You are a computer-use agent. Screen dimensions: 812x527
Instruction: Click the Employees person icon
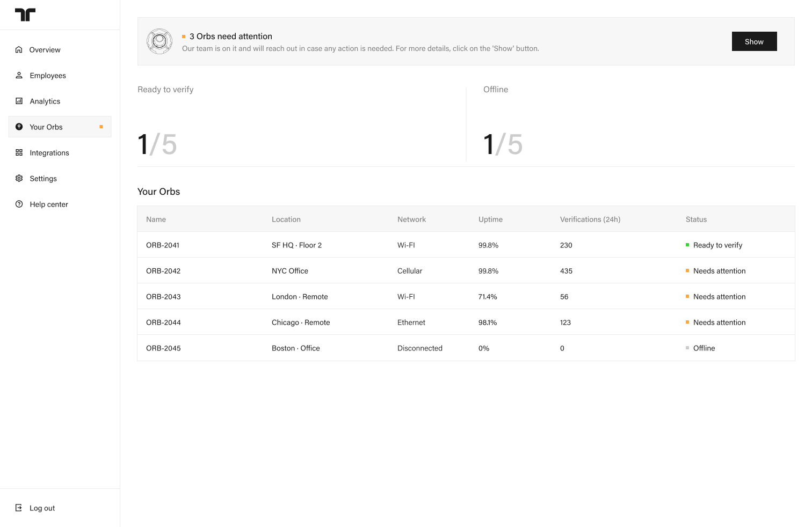[19, 75]
